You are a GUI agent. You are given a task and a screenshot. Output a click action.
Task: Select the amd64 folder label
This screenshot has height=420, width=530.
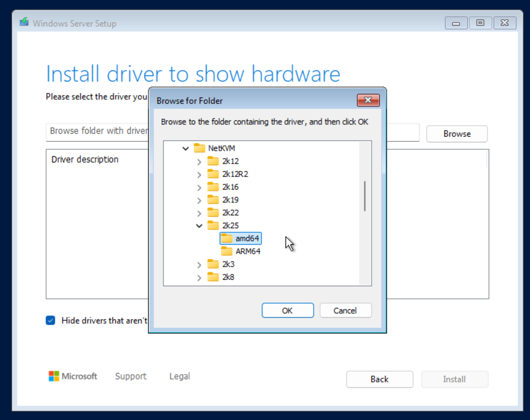pyautogui.click(x=247, y=238)
